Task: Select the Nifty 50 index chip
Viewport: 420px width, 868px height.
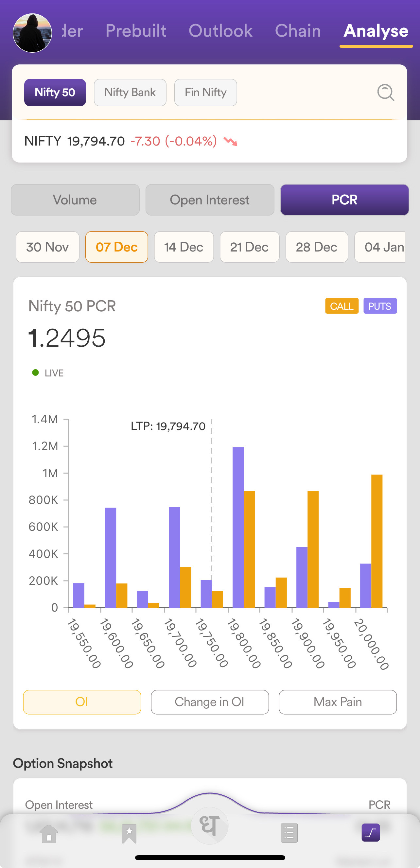Action: [55, 92]
